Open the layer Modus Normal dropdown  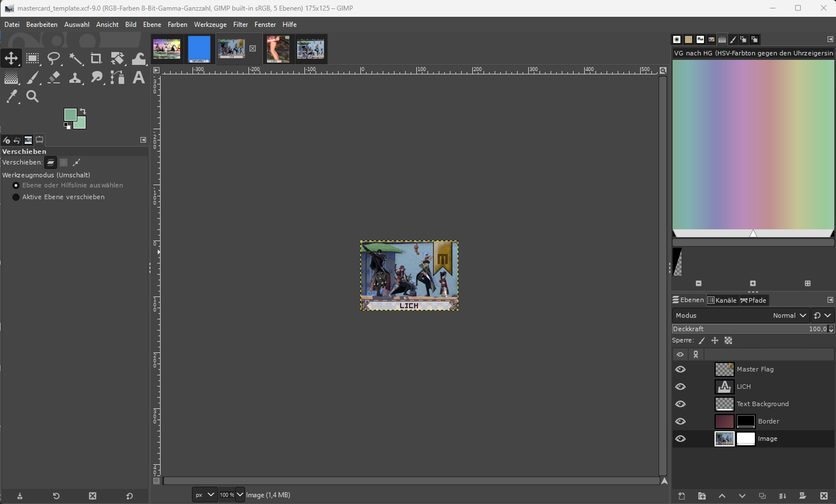741,315
